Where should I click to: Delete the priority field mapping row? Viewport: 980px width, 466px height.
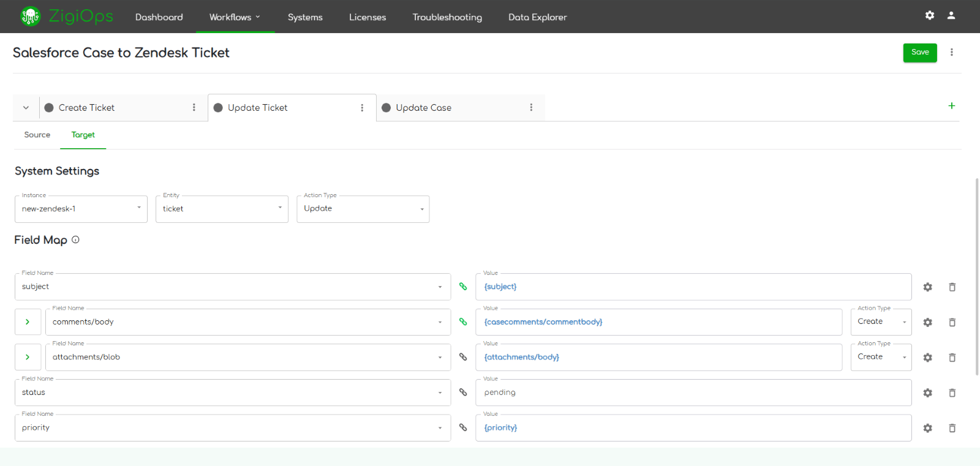952,428
